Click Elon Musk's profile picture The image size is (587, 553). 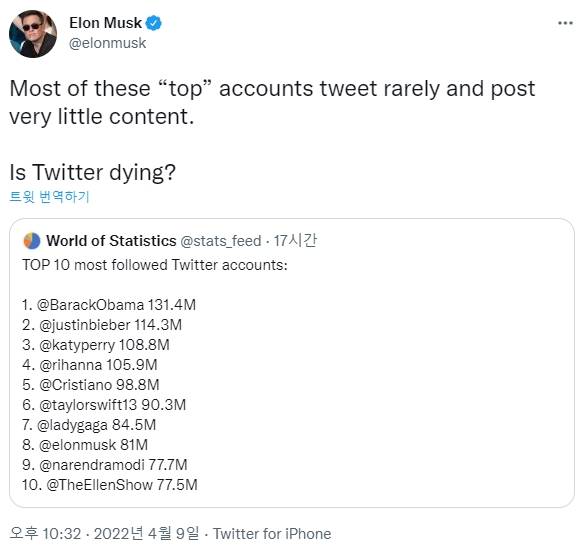[x=33, y=34]
